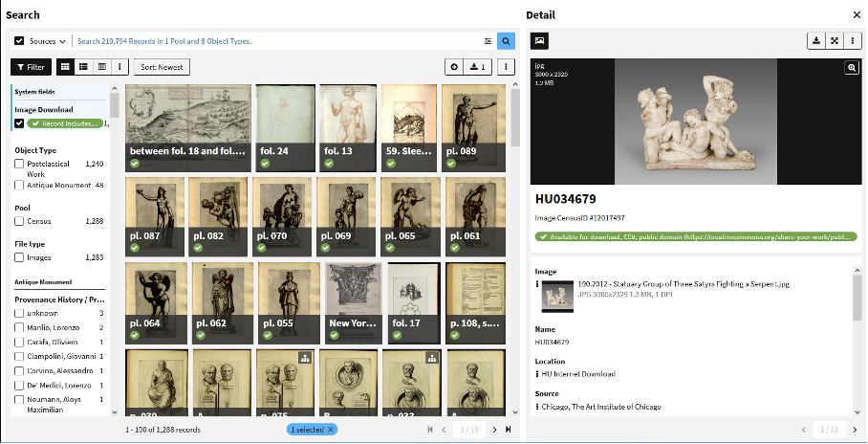The width and height of the screenshot is (868, 444).
Task: Jump to the last results page
Action: click(508, 430)
